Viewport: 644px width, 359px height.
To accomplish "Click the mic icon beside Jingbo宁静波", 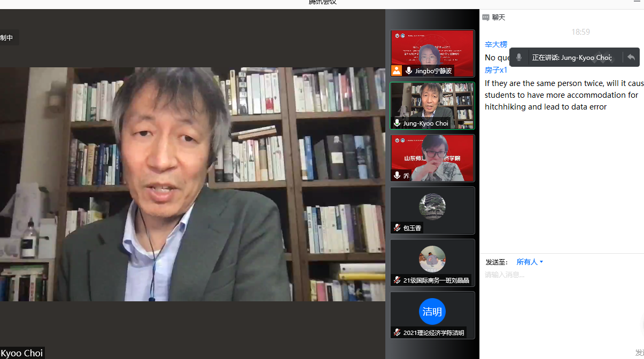I will [x=409, y=71].
